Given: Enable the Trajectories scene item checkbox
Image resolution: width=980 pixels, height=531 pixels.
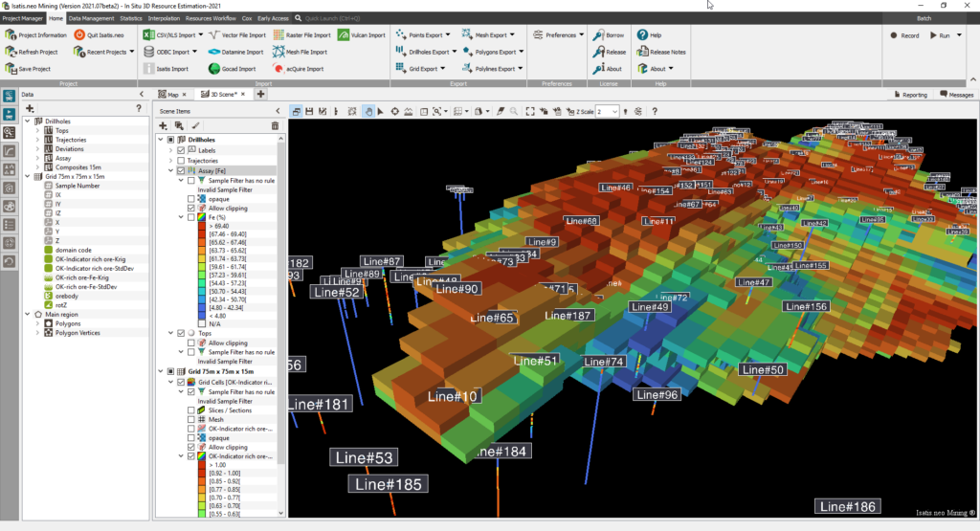Looking at the screenshot, I should click(181, 161).
